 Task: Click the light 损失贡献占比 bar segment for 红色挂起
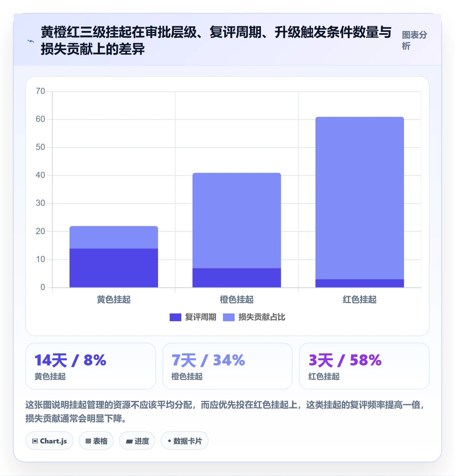(359, 198)
